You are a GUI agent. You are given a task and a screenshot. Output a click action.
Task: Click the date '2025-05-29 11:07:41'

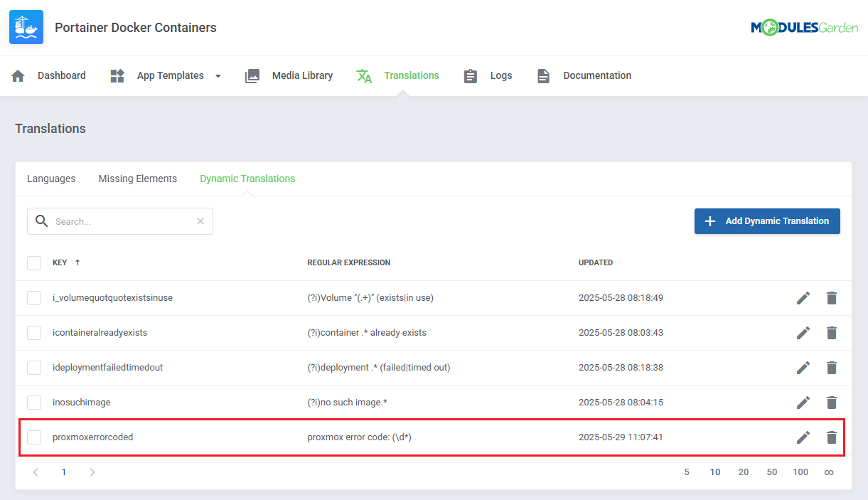(x=621, y=437)
